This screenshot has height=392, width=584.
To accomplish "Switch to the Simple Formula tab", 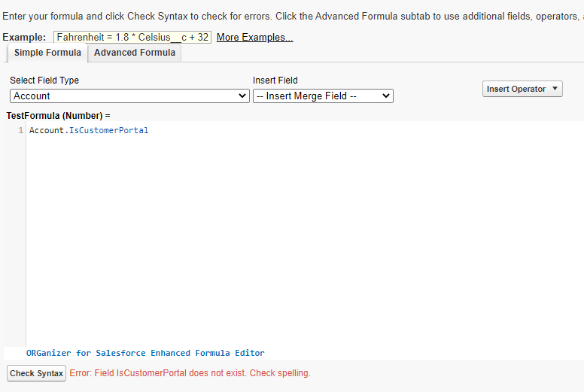I will tap(47, 53).
